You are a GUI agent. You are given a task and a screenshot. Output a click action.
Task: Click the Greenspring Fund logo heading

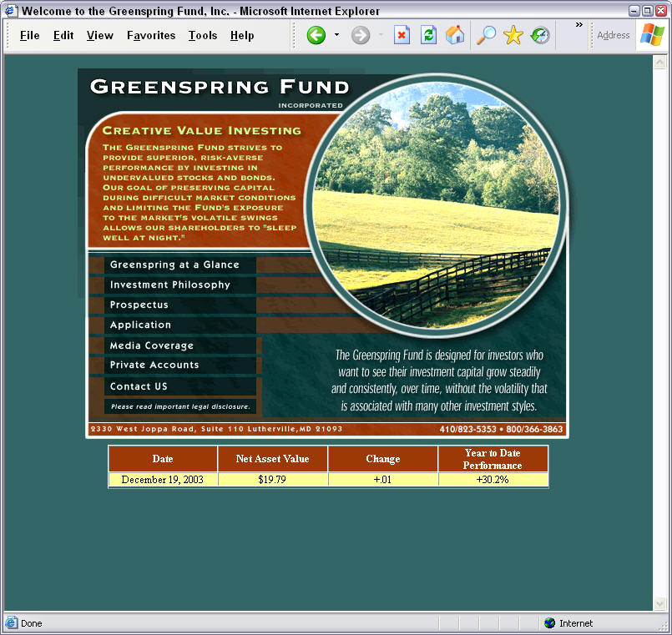pyautogui.click(x=220, y=88)
